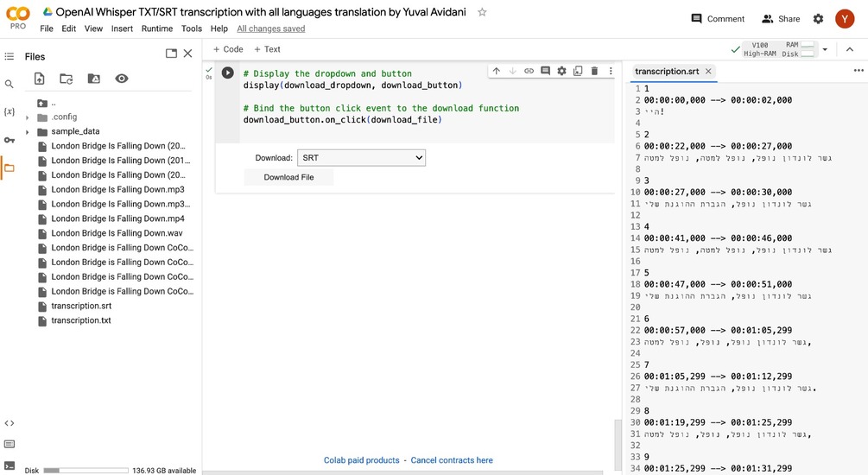The image size is (868, 475).
Task: Star the notebook
Action: pyautogui.click(x=482, y=12)
